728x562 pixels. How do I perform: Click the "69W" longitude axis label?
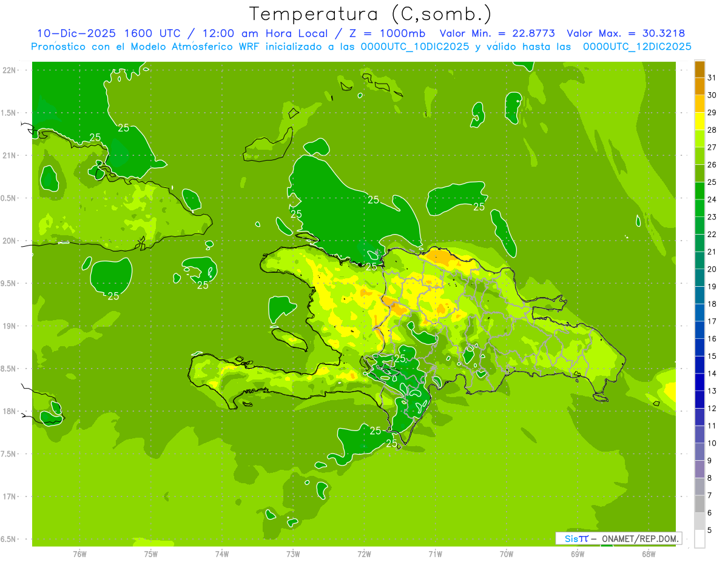(x=577, y=554)
